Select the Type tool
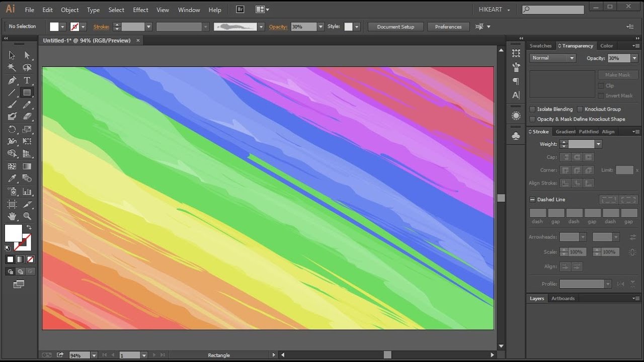The width and height of the screenshot is (644, 362). pos(27,80)
